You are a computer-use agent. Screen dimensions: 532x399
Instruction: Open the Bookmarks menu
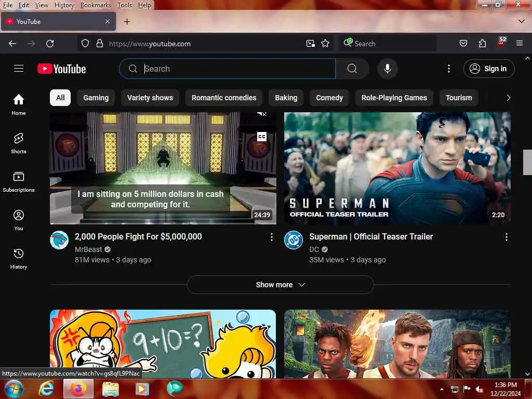pyautogui.click(x=96, y=5)
